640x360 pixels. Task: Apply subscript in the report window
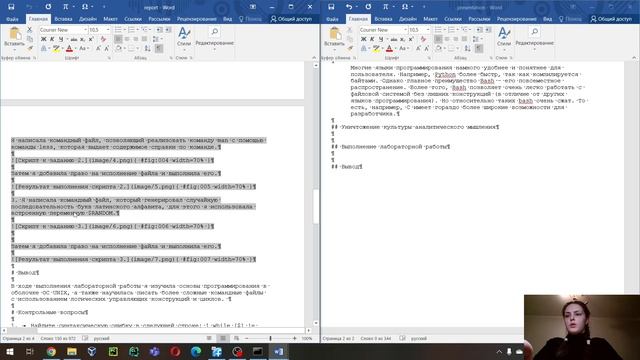82,39
